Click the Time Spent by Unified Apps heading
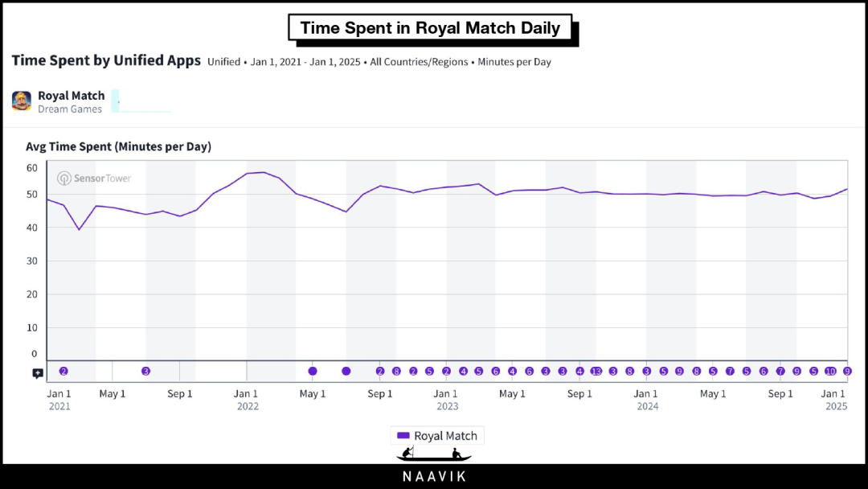Screen dimensions: 868x489 pos(106,61)
